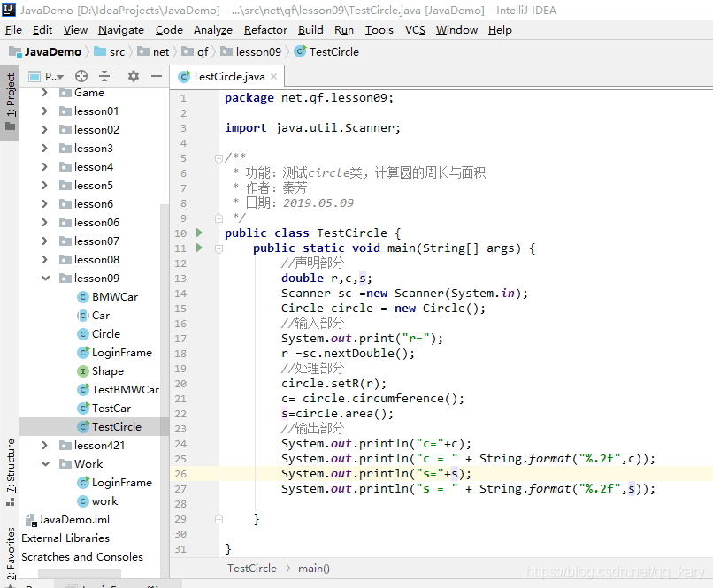Toggle the 1: Project tool window
Viewport: 713px width, 588px height.
[x=10, y=103]
